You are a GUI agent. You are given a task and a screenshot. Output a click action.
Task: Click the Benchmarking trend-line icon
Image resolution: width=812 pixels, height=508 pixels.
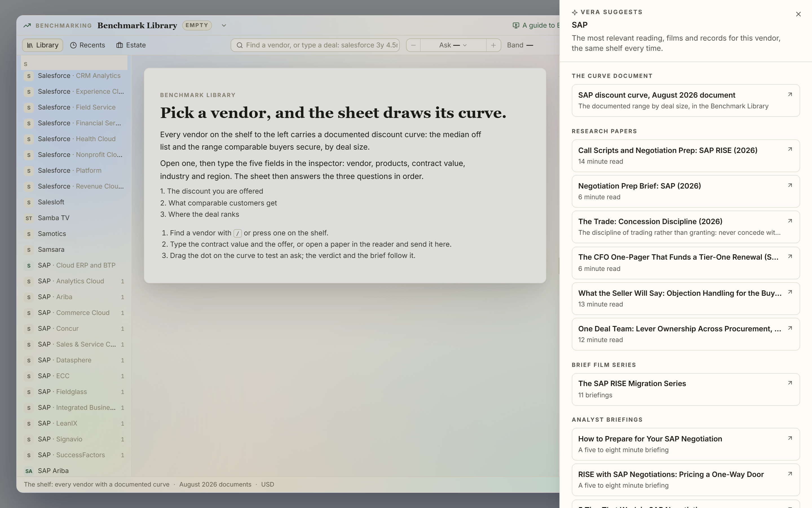[x=27, y=25]
